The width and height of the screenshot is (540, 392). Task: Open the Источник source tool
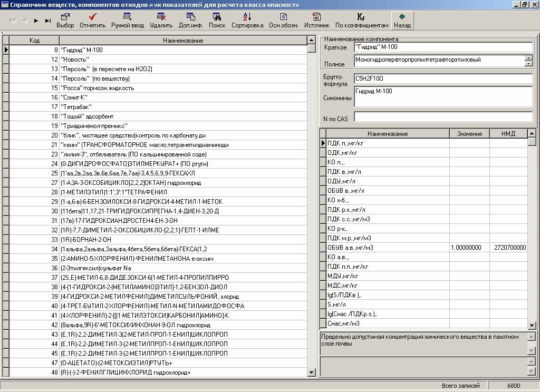[x=316, y=17]
